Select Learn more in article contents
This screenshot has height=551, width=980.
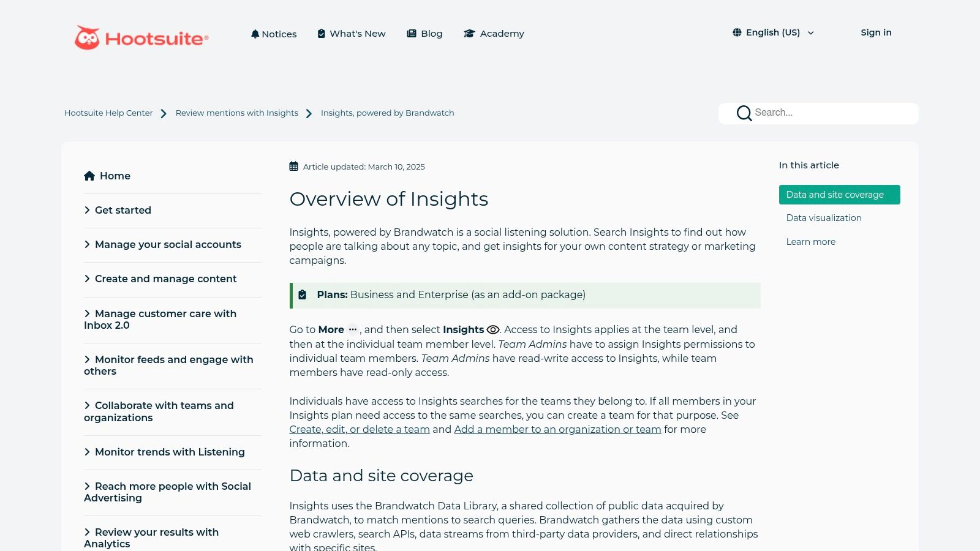(810, 242)
